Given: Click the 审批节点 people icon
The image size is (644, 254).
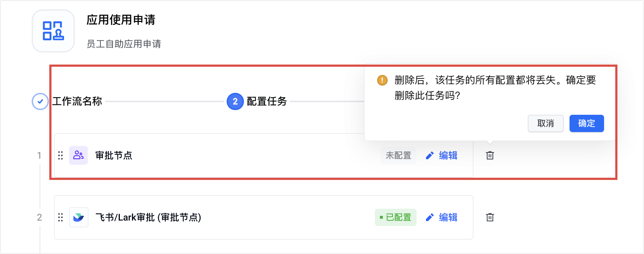Looking at the screenshot, I should click(x=78, y=155).
